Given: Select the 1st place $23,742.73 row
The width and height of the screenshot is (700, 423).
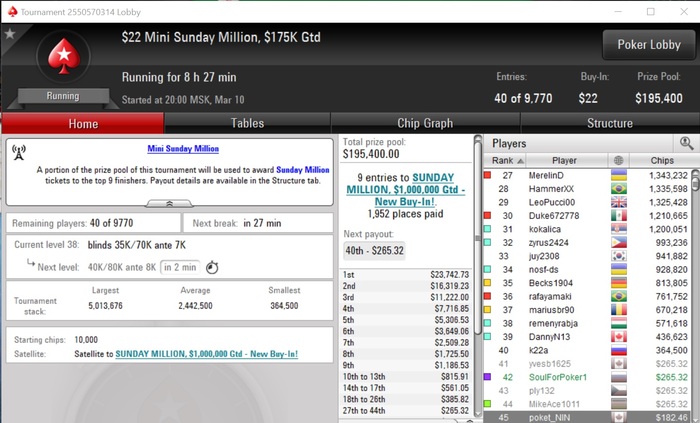Looking at the screenshot, I should (x=406, y=274).
